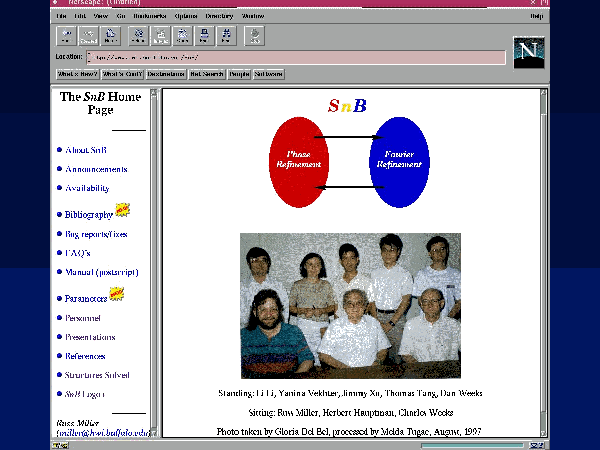
Task: Go to Home via toolbar icon
Action: coord(110,35)
